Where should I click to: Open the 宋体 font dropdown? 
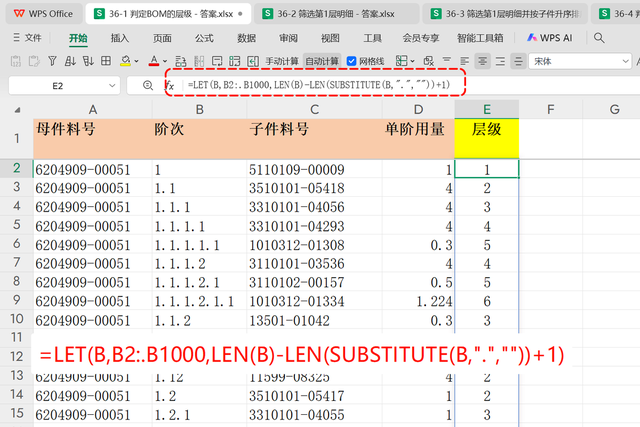click(x=580, y=61)
